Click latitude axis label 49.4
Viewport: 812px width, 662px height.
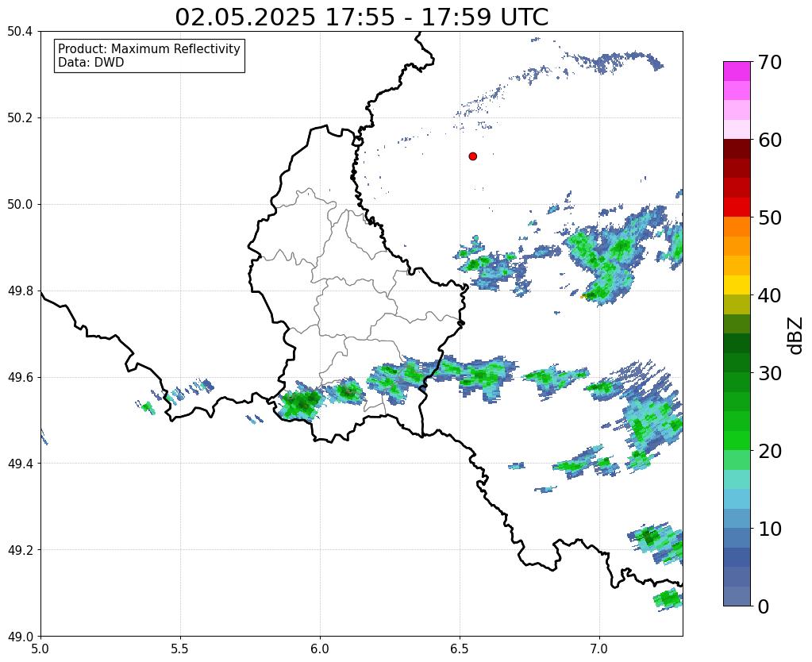click(x=20, y=463)
